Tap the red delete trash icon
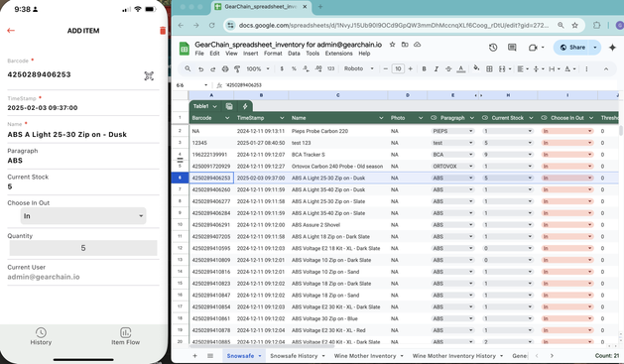This screenshot has height=364, width=624. coord(163,31)
